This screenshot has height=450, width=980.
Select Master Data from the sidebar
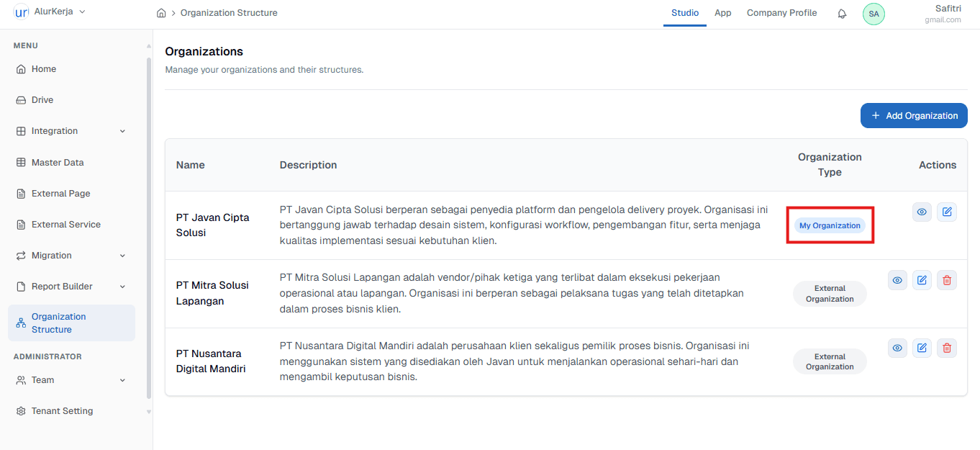click(56, 162)
